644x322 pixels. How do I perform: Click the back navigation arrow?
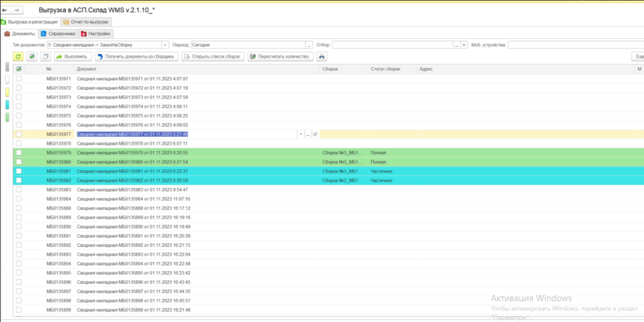tap(5, 10)
